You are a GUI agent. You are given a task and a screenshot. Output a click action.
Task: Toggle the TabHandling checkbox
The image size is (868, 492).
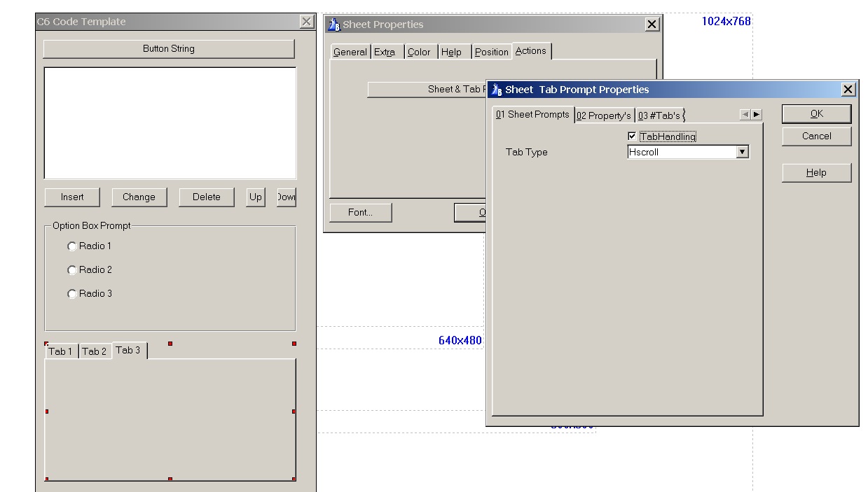pos(632,136)
